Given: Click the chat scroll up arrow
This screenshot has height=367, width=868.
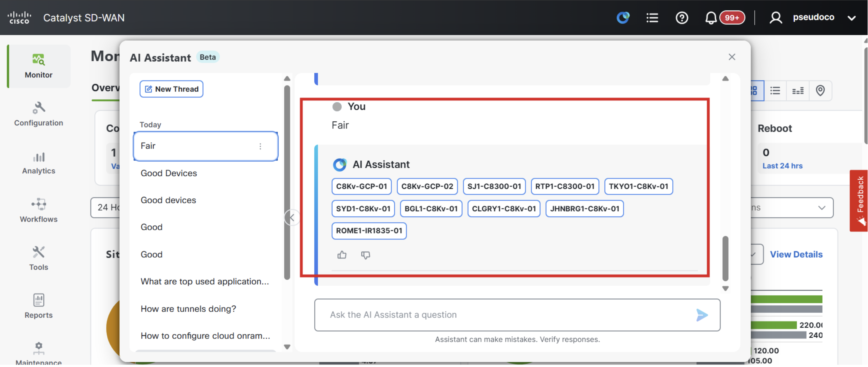Looking at the screenshot, I should point(725,78).
